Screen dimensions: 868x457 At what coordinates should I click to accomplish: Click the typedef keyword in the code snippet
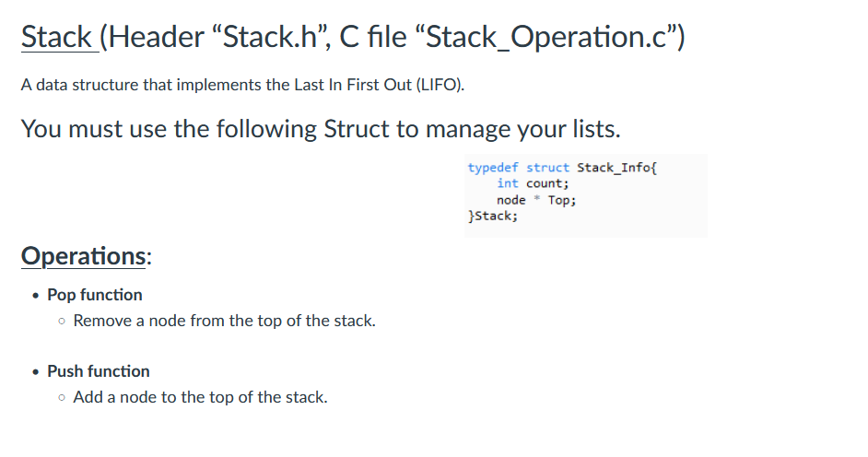click(x=493, y=168)
